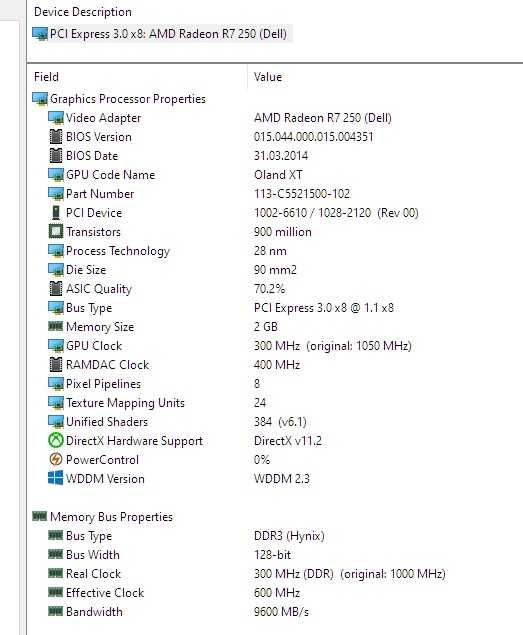This screenshot has width=523, height=635.
Task: Select the '9600 MB/s' bandwidth value
Action: point(281,612)
